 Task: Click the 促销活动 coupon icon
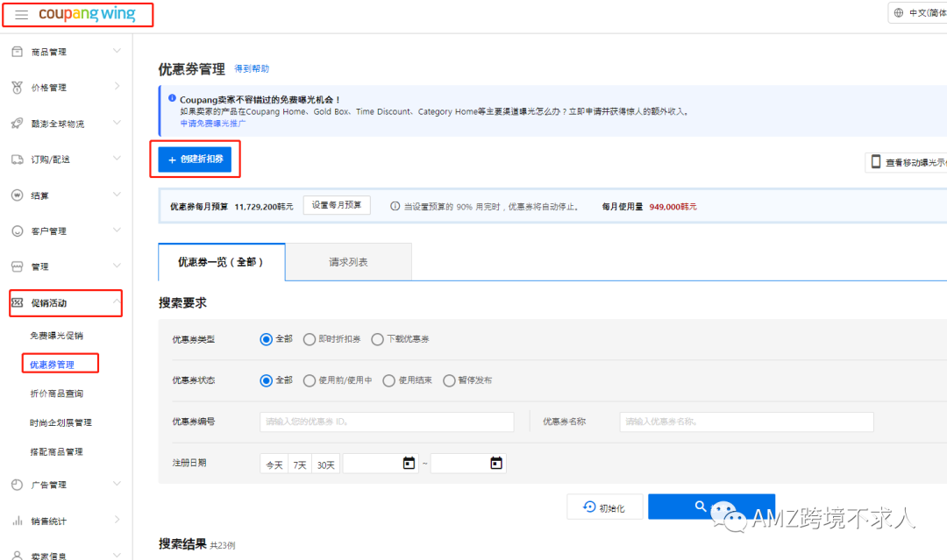[18, 302]
